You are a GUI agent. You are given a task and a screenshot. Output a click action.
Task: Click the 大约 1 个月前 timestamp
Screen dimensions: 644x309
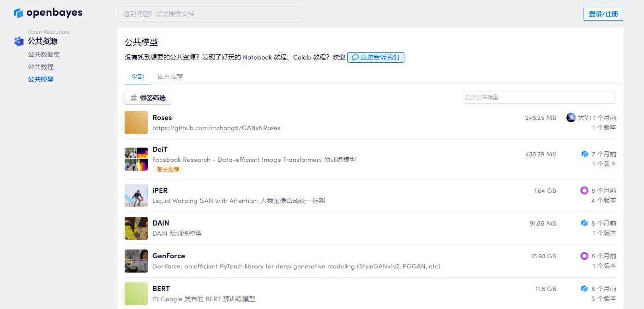click(x=597, y=118)
